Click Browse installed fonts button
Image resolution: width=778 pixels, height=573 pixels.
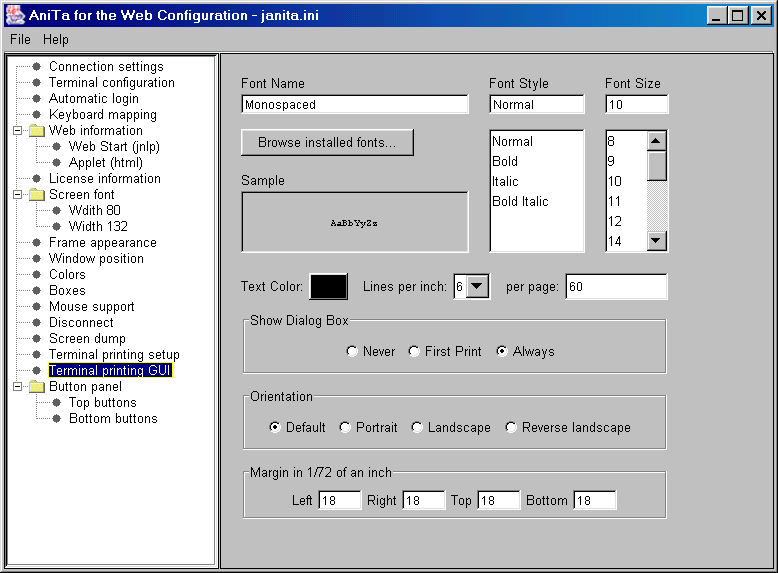327,143
